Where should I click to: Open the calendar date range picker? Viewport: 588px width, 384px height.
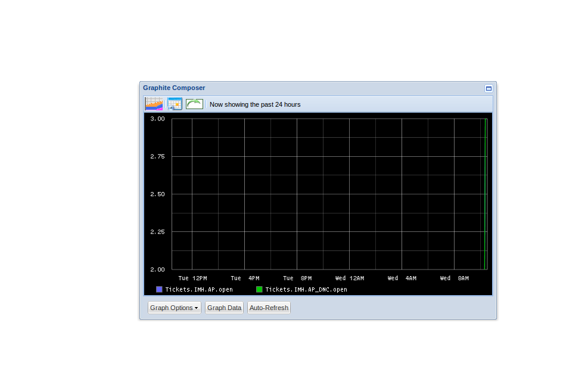[175, 104]
